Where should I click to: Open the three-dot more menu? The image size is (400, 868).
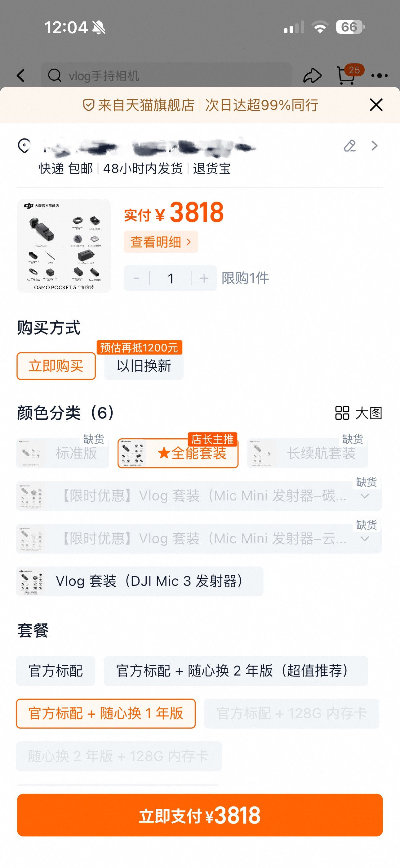pyautogui.click(x=380, y=76)
